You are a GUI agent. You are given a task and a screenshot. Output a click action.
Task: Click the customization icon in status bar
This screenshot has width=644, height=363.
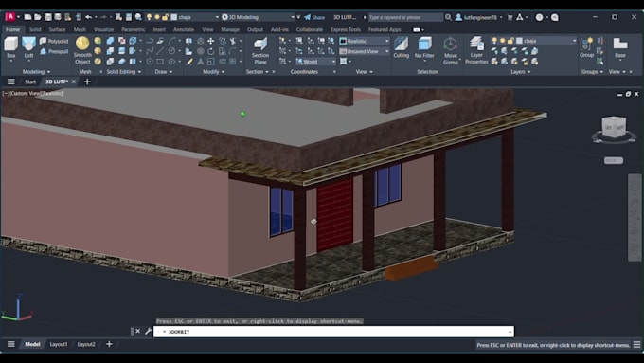click(636, 345)
